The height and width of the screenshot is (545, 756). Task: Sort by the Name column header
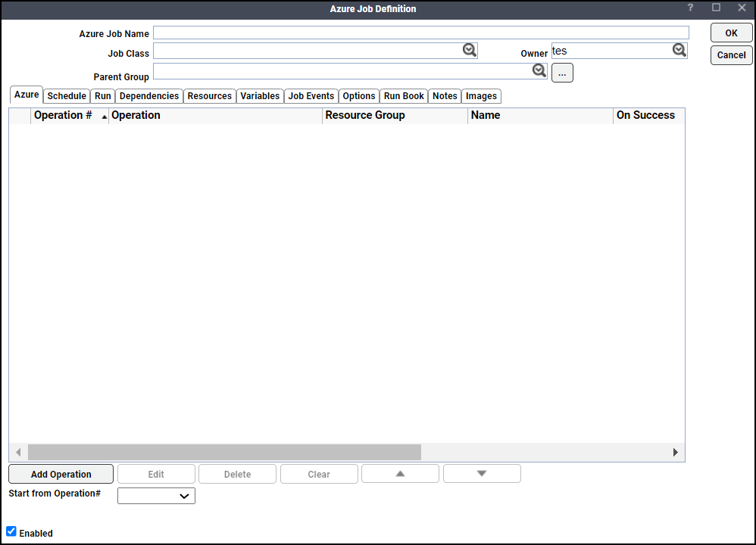[x=540, y=115]
